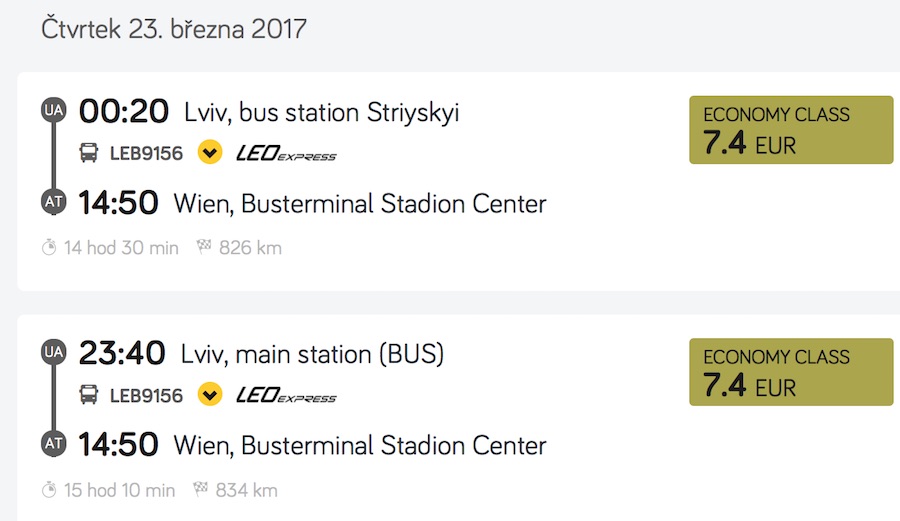900x521 pixels.
Task: Select Economy Class 7.4 EUR for 23:40 departure
Action: pos(790,372)
